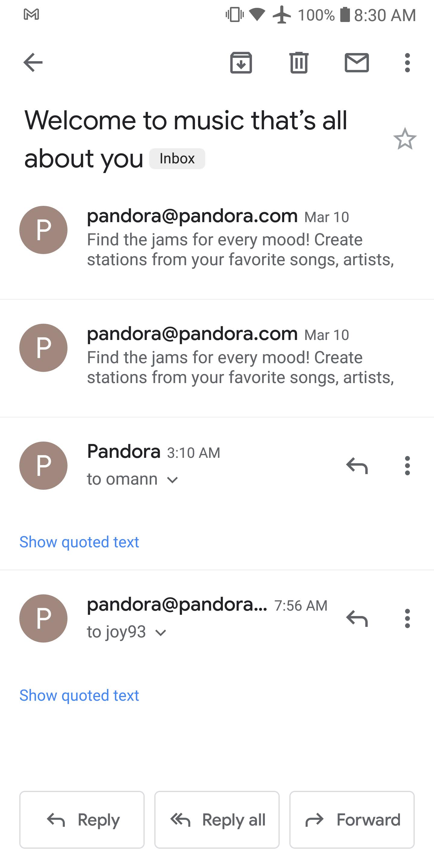434x868 pixels.
Task: Expand recipient details next to joy93
Action: pyautogui.click(x=161, y=633)
